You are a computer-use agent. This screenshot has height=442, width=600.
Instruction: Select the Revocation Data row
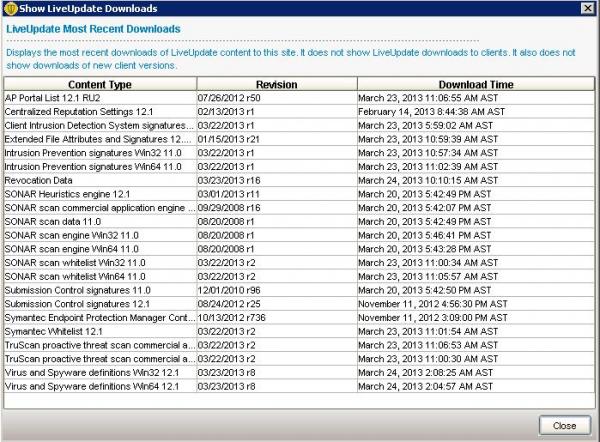tap(299, 180)
